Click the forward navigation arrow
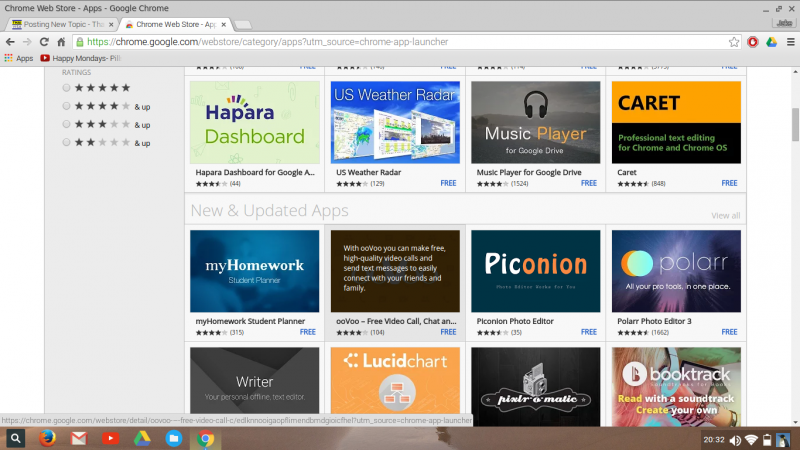 [27, 42]
